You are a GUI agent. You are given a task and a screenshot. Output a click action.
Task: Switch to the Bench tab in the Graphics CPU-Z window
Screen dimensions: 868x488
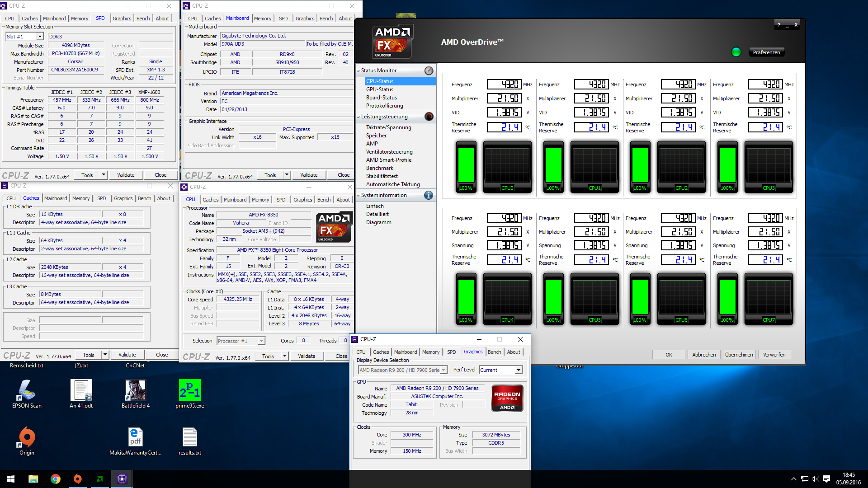pos(494,352)
